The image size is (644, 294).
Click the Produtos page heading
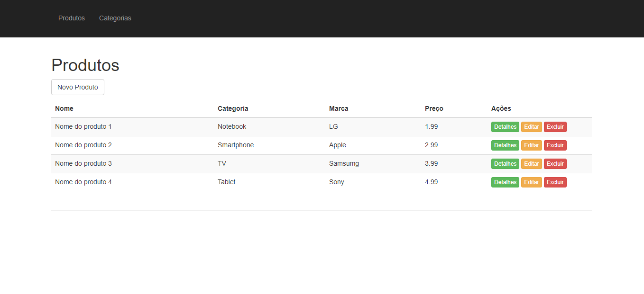85,65
